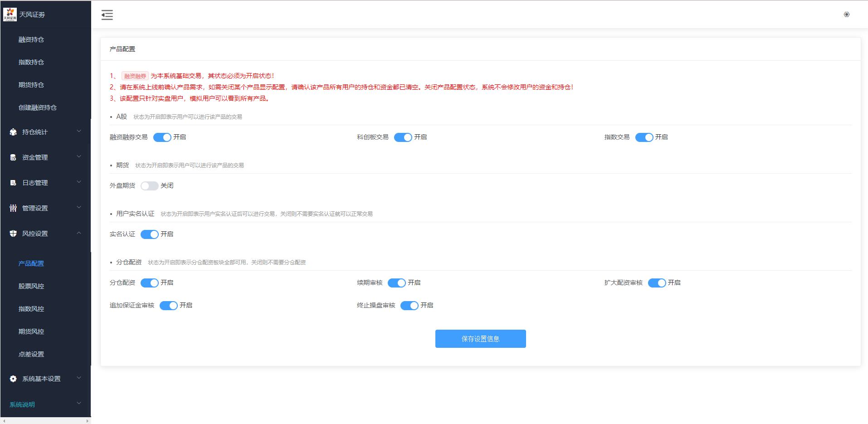Turn off 科创板交易 trading
This screenshot has width=868, height=424.
tap(403, 137)
